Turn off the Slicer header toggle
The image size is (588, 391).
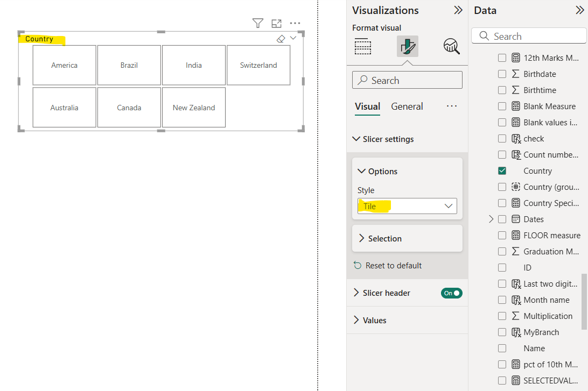pos(451,293)
